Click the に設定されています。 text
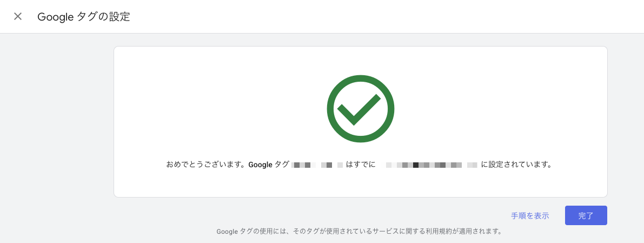The image size is (644, 243). point(516,165)
